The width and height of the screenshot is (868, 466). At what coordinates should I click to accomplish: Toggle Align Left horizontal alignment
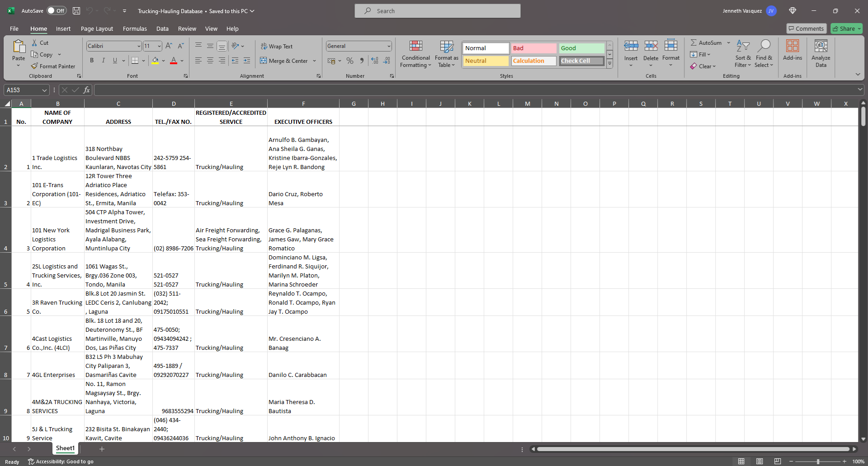pyautogui.click(x=198, y=61)
